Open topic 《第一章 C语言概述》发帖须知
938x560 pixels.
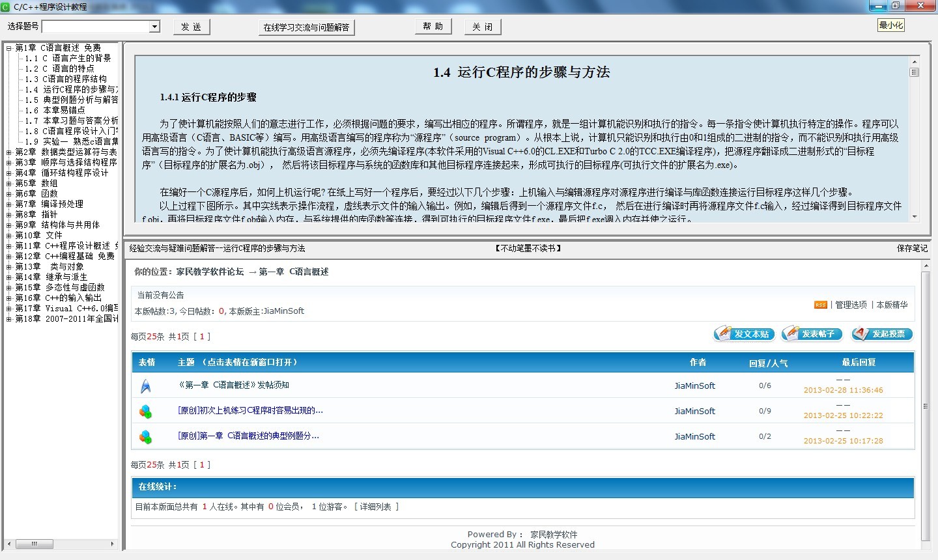tap(233, 385)
